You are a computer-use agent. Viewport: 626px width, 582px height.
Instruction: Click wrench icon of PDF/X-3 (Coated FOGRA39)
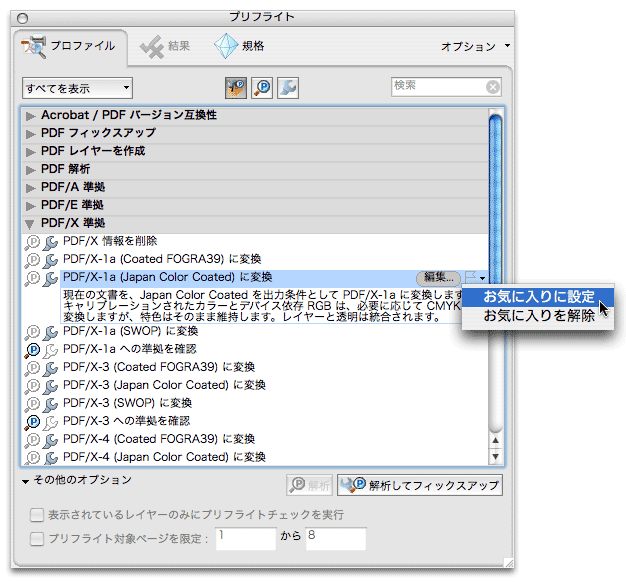coord(50,368)
